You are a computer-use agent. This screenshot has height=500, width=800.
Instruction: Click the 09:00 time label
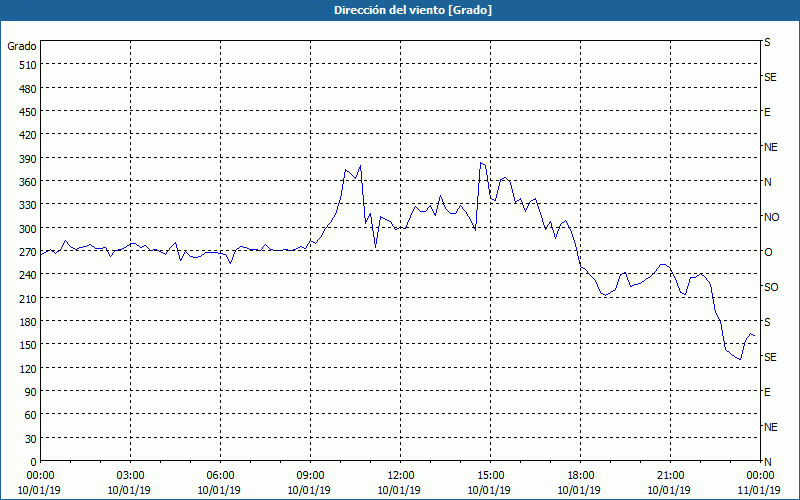point(310,476)
